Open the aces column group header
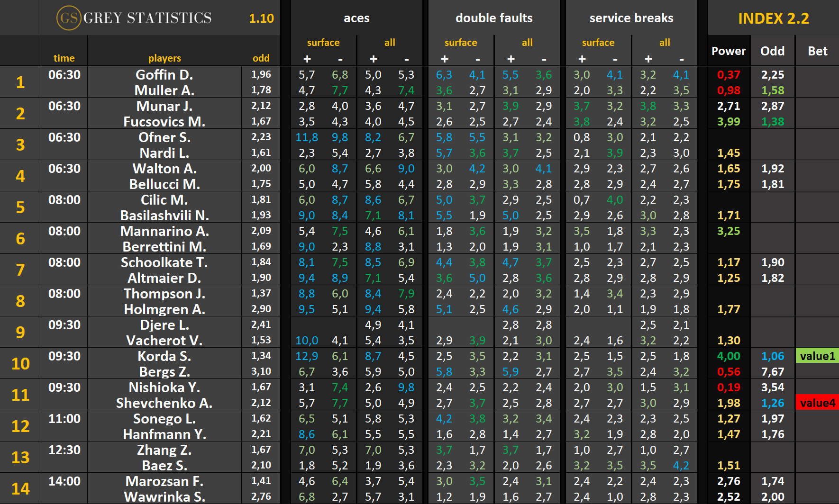Viewport: 839px width, 504px height. (356, 18)
